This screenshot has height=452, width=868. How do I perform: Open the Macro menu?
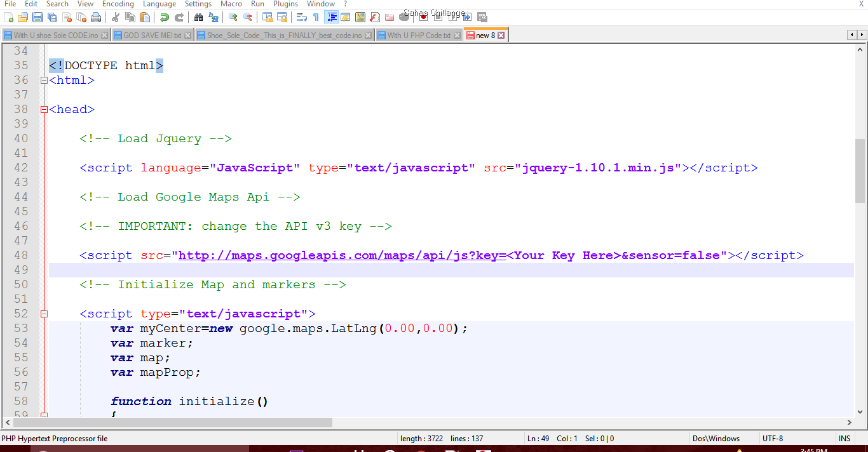click(x=231, y=4)
